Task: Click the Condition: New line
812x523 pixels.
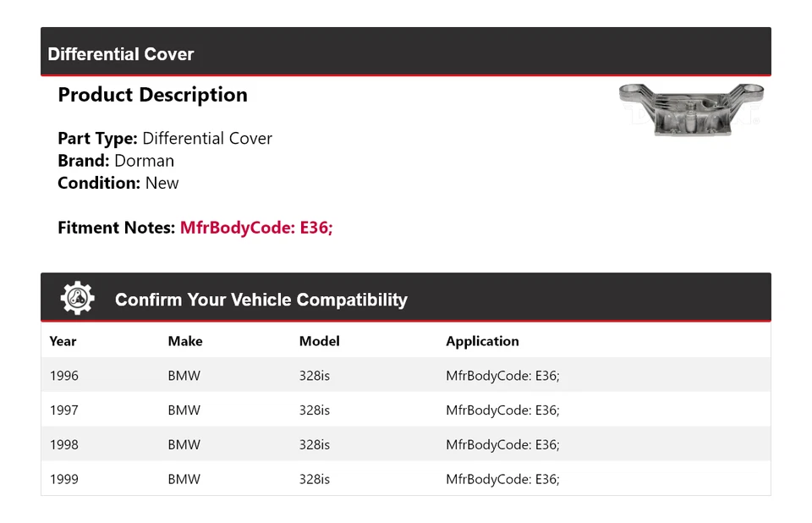Action: (x=118, y=183)
